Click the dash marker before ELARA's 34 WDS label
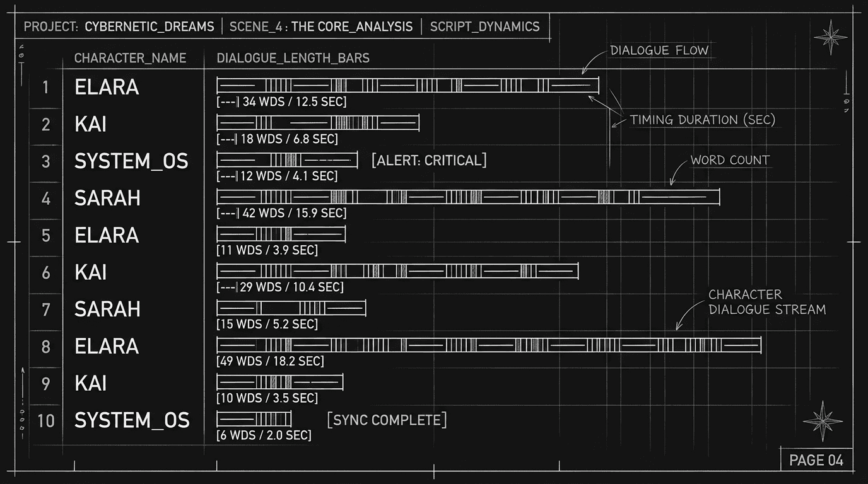The image size is (868, 484). click(x=227, y=101)
